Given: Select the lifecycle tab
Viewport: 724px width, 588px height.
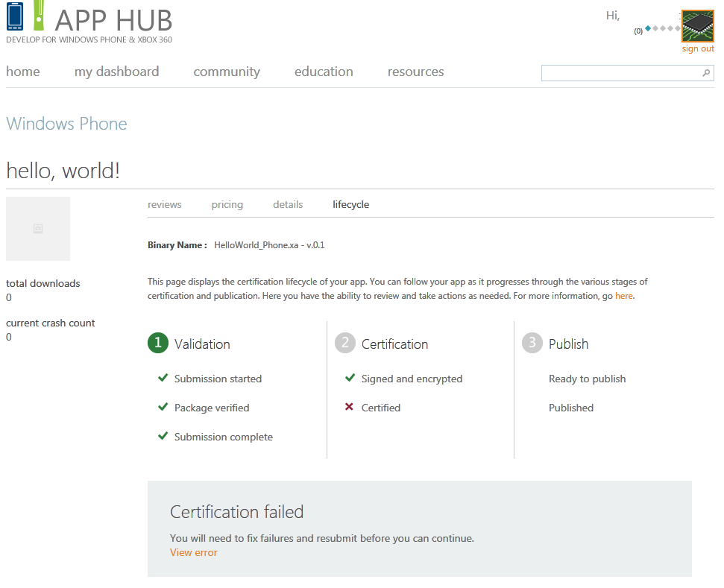Looking at the screenshot, I should tap(351, 204).
